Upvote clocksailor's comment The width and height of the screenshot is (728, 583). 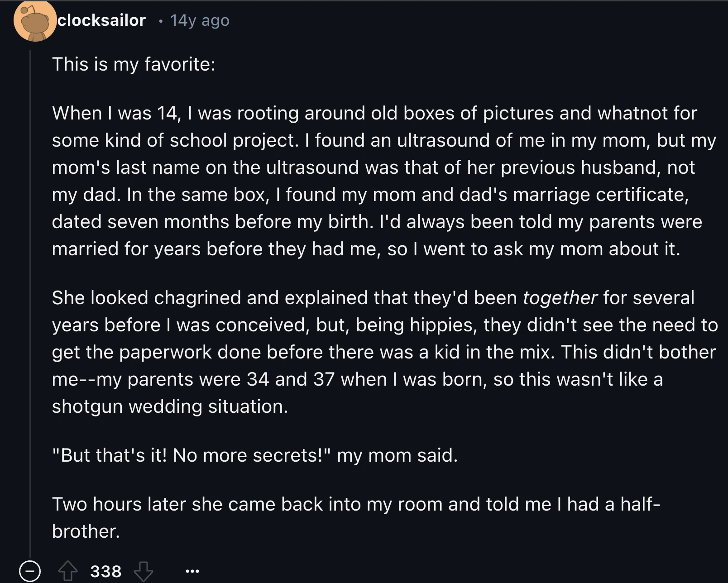point(67,571)
